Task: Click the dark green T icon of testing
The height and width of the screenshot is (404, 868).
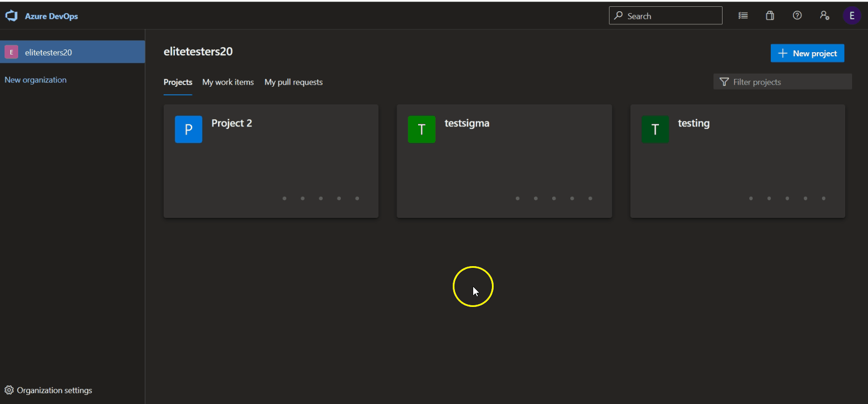Action: 655,129
